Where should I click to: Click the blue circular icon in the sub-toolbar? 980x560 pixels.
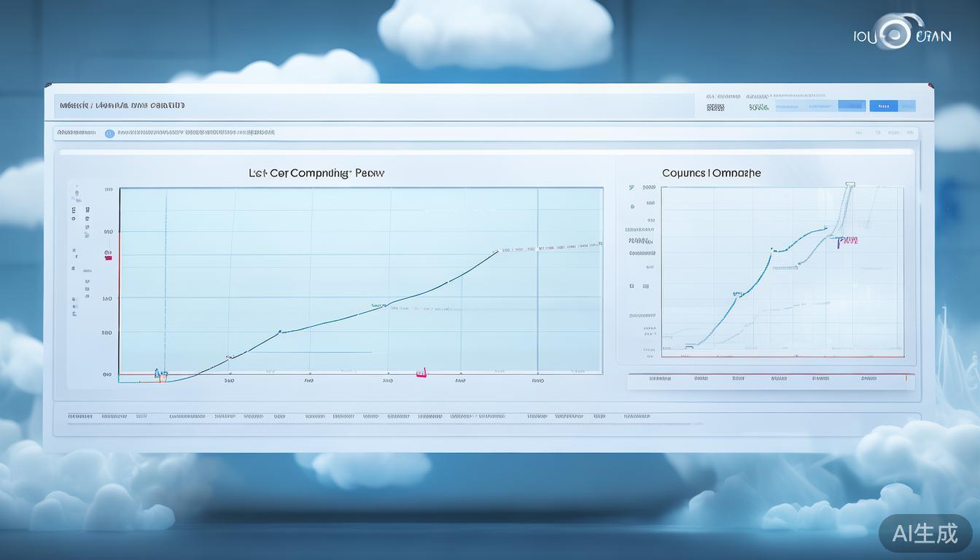pyautogui.click(x=109, y=133)
